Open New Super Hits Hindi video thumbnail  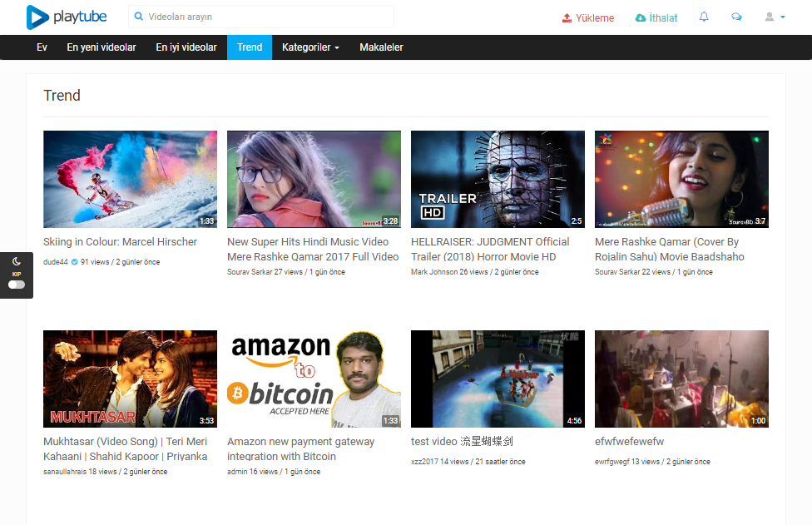coord(314,179)
